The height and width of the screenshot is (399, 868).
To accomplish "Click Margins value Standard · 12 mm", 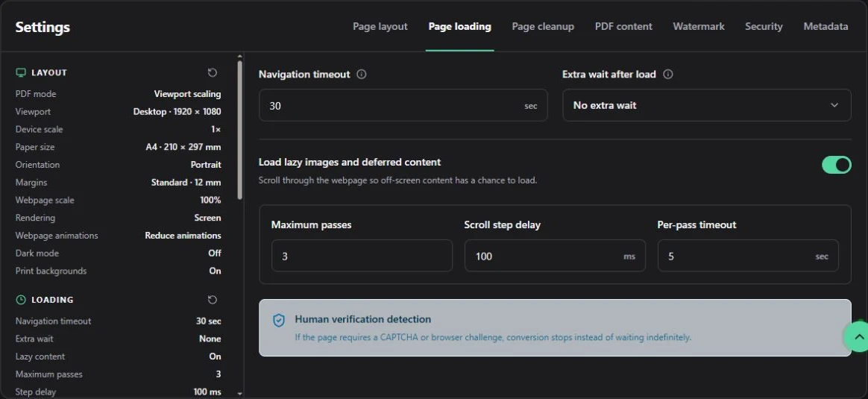I will point(186,183).
